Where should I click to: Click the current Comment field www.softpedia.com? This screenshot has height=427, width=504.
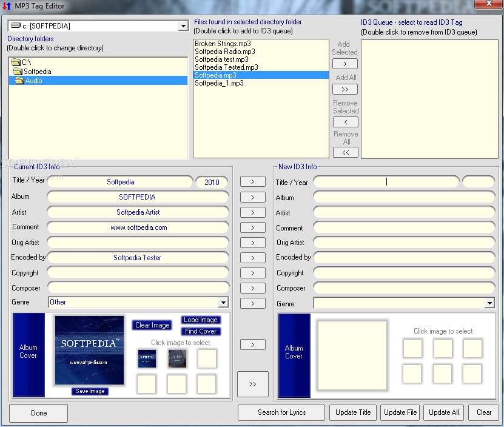coord(138,227)
